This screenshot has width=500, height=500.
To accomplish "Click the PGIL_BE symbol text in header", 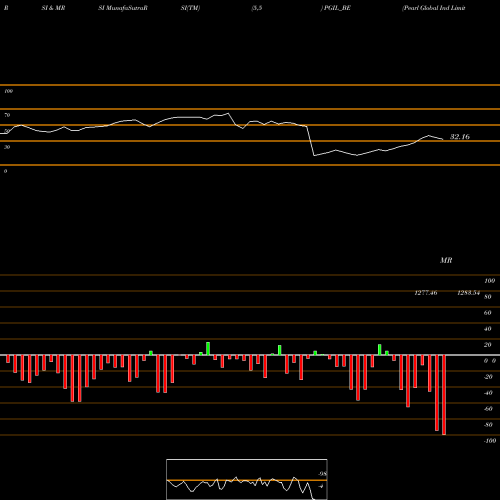I will [x=337, y=8].
